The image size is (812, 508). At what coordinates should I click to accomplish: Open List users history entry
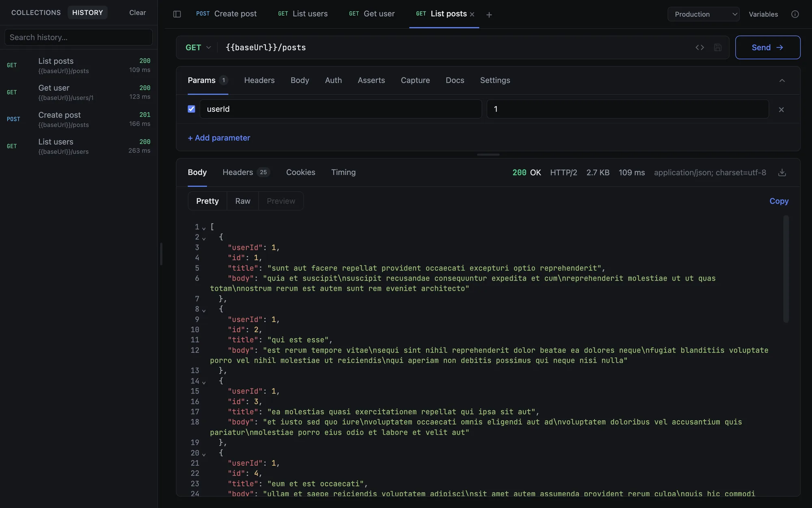(79, 146)
